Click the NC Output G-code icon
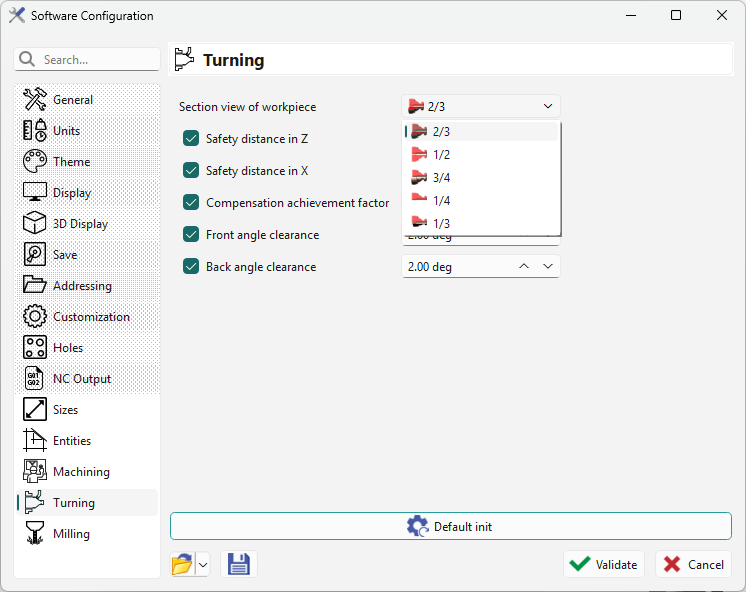 (35, 379)
